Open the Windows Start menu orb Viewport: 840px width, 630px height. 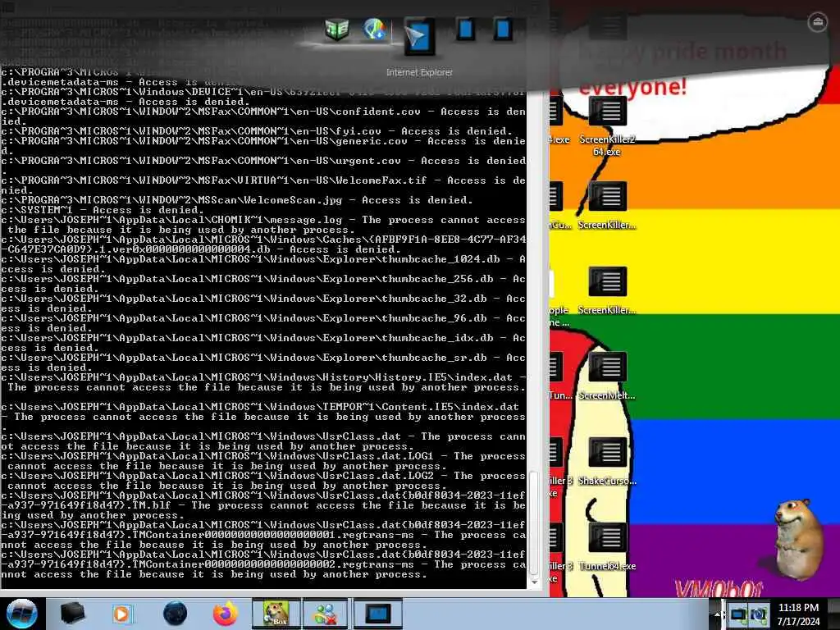[x=22, y=614]
